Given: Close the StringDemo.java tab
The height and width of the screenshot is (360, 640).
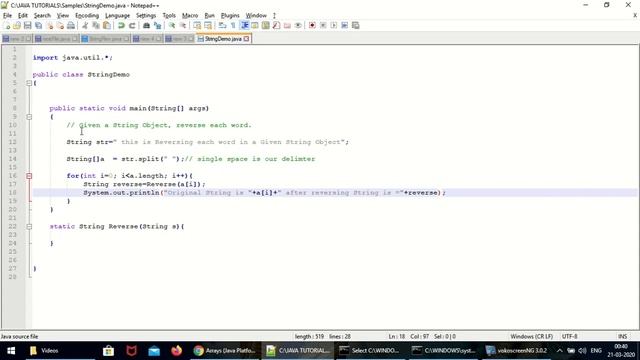Looking at the screenshot, I should [x=246, y=39].
